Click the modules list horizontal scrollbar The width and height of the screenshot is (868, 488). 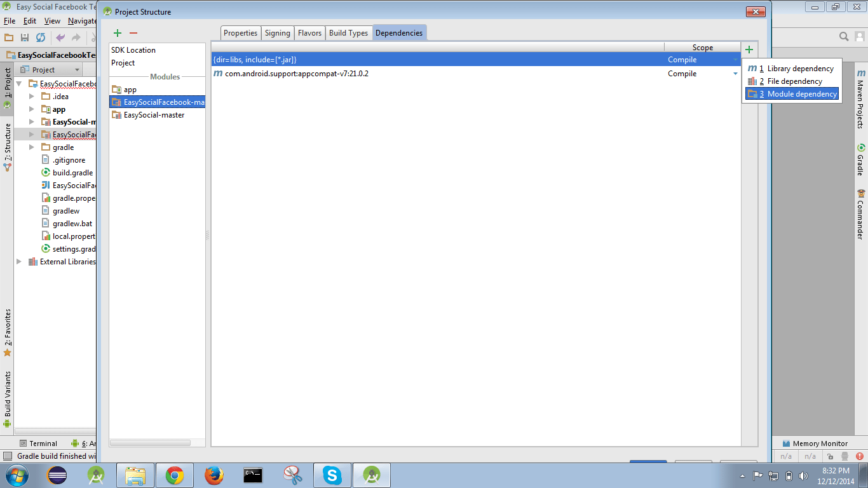click(150, 442)
